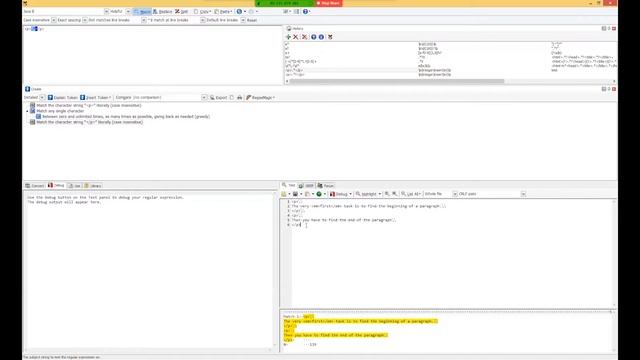The height and width of the screenshot is (360, 640).
Task: Toggle Match mode
Action: click(x=142, y=11)
